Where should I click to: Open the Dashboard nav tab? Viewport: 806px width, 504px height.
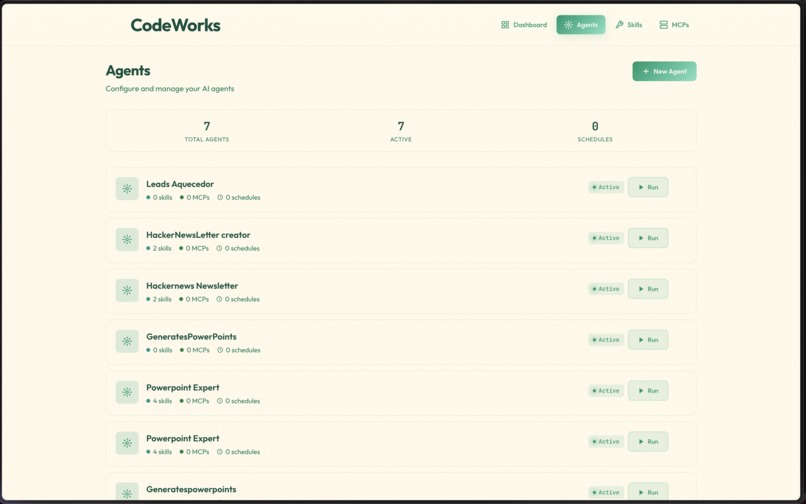524,25
